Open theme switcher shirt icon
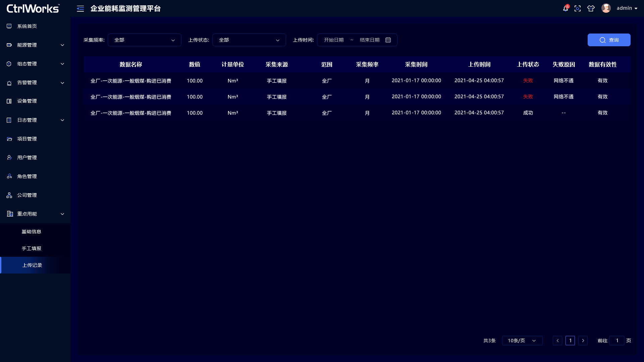 [x=591, y=8]
